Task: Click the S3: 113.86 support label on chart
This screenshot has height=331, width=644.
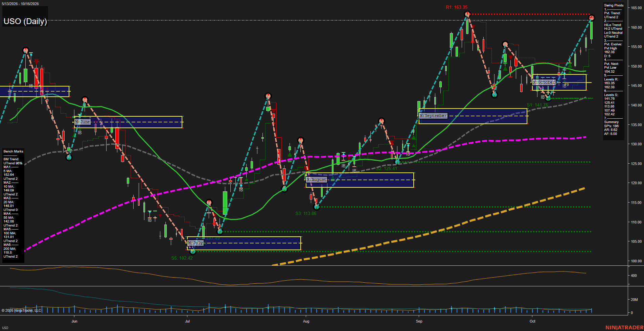Action: (x=306, y=213)
